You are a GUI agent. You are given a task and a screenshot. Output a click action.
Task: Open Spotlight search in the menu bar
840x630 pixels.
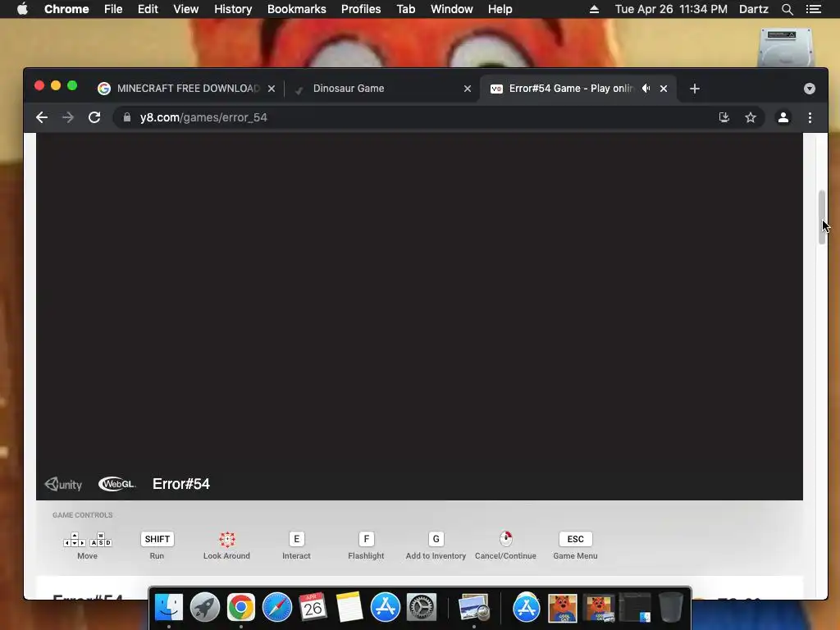[787, 9]
